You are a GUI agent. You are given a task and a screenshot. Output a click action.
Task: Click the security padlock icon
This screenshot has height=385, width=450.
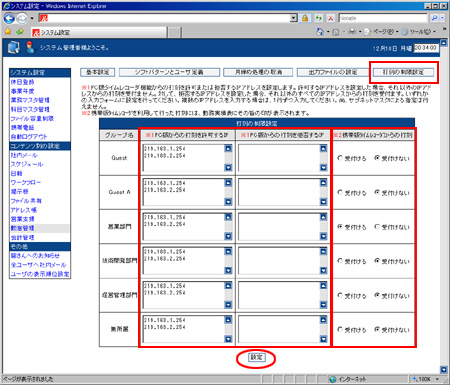coord(305,18)
